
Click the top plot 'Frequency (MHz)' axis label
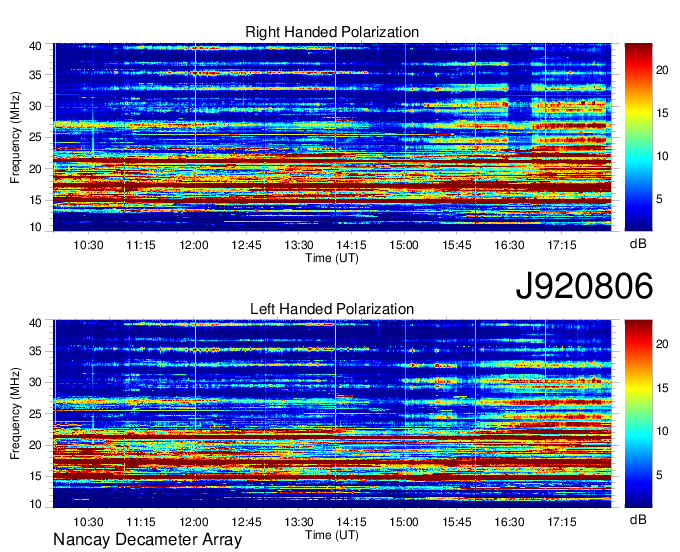click(x=15, y=137)
